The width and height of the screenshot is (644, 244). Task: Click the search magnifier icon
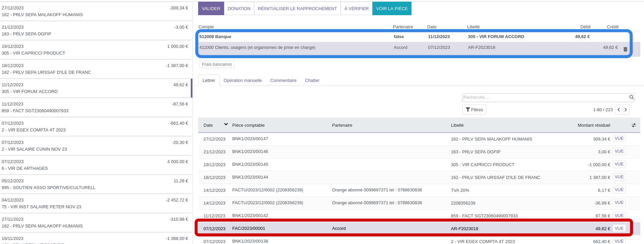tap(632, 97)
